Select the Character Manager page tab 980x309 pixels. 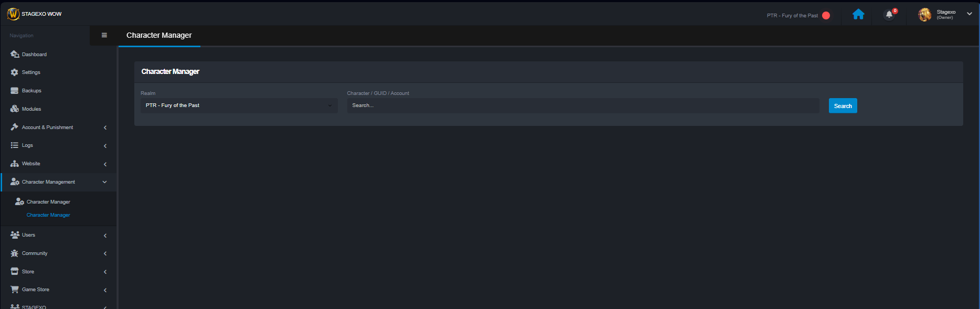[159, 35]
